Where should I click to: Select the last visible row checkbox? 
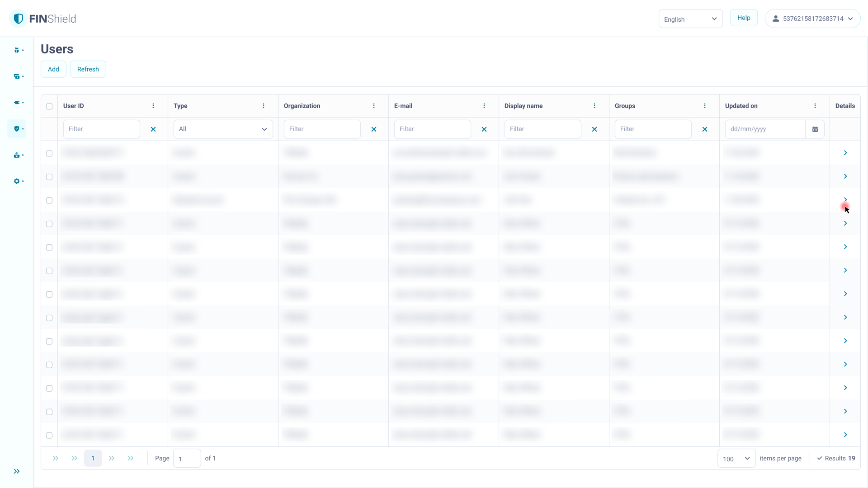click(49, 435)
